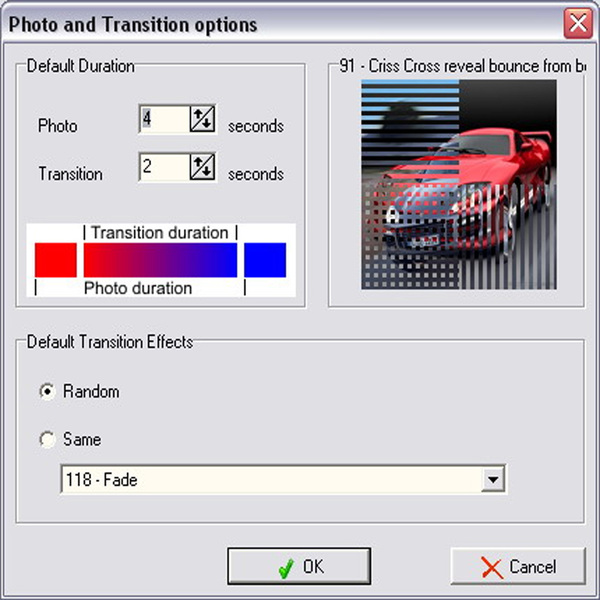Select the Same transition radio button

point(47,439)
